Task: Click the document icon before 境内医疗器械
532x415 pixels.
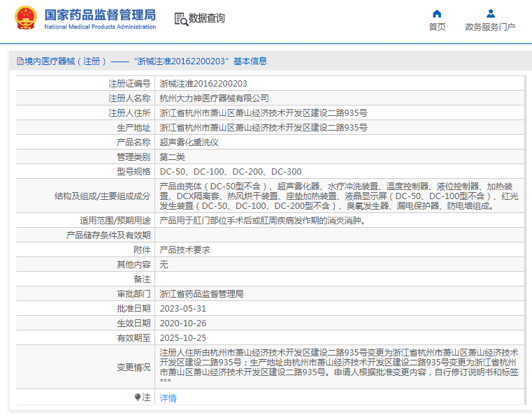Action: [20, 61]
